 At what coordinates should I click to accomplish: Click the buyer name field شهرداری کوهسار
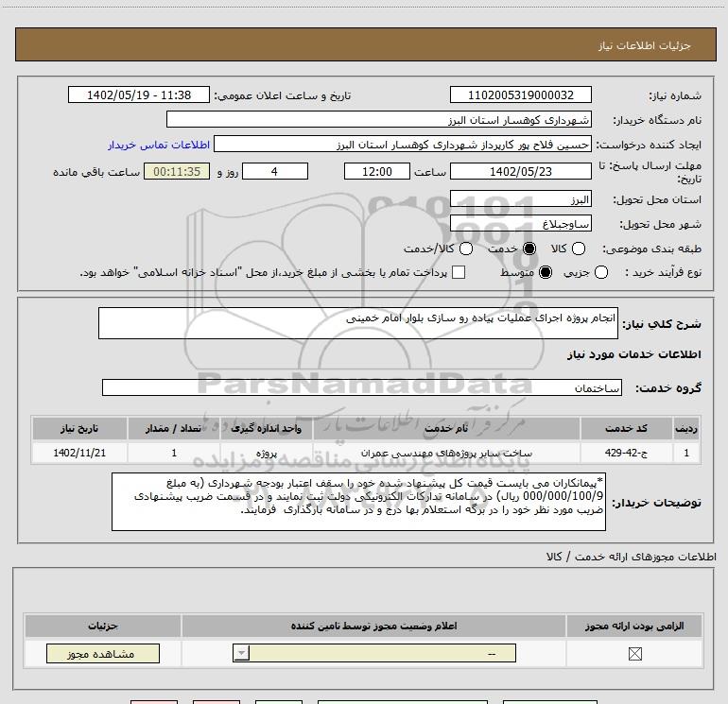pyautogui.click(x=379, y=119)
